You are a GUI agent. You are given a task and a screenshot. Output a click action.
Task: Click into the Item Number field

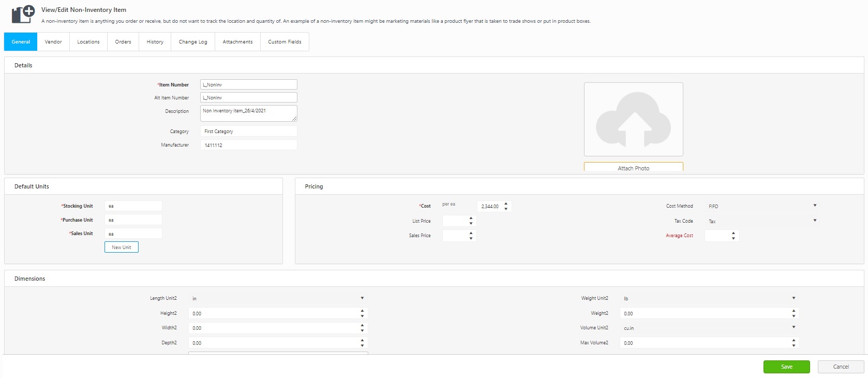[248, 84]
